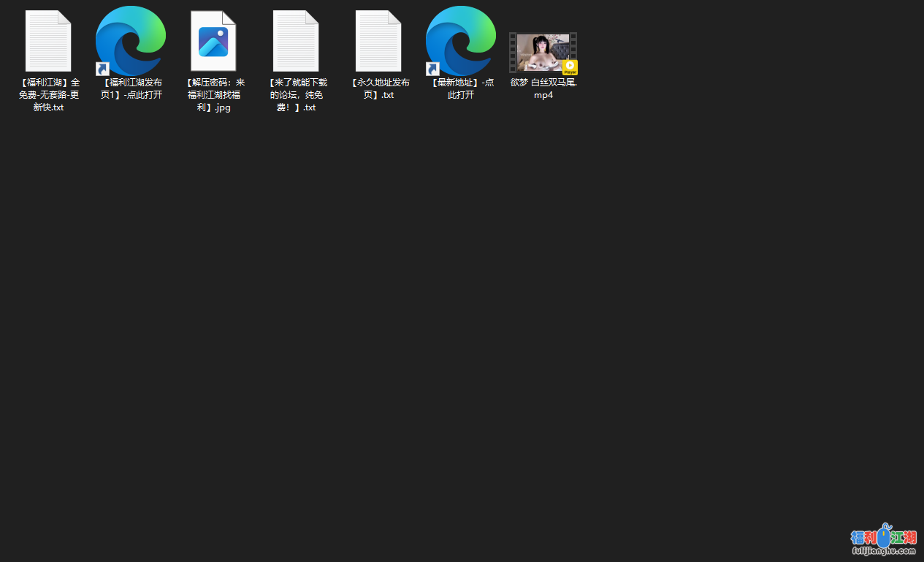Click the file name 全免费-无套路-更新快.txt
The width and height of the screenshot is (924, 562).
click(x=49, y=95)
